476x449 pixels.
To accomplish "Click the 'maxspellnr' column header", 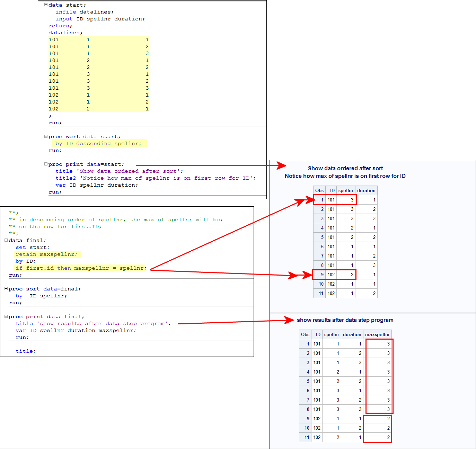I will tap(378, 334).
